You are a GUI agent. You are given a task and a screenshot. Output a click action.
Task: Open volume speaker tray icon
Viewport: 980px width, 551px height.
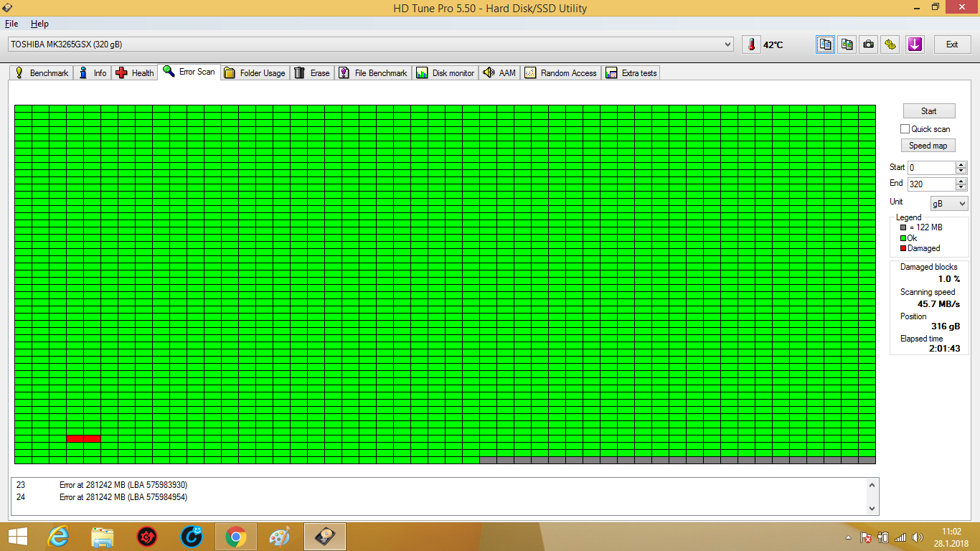pyautogui.click(x=917, y=537)
